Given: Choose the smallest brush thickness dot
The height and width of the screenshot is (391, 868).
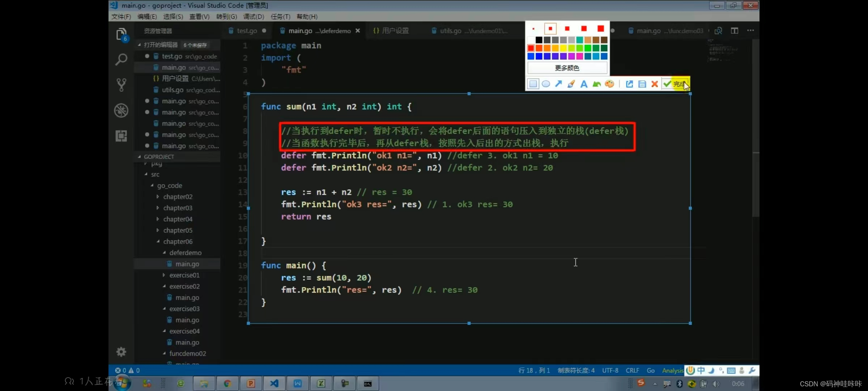Looking at the screenshot, I should tap(533, 29).
